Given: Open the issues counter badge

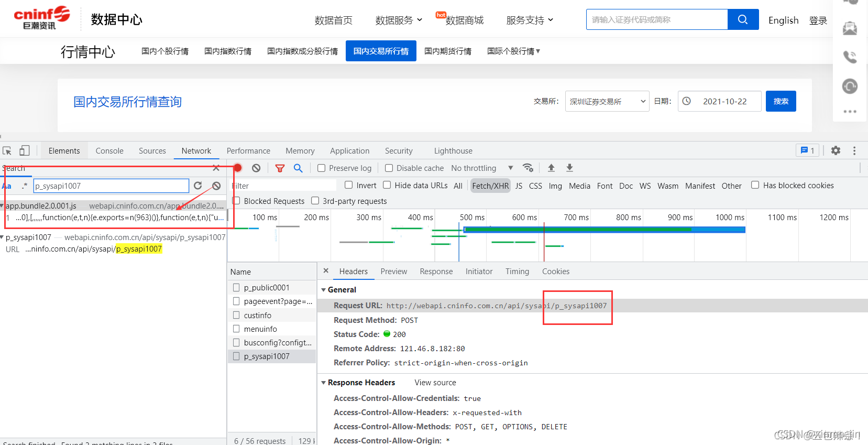Looking at the screenshot, I should (807, 150).
